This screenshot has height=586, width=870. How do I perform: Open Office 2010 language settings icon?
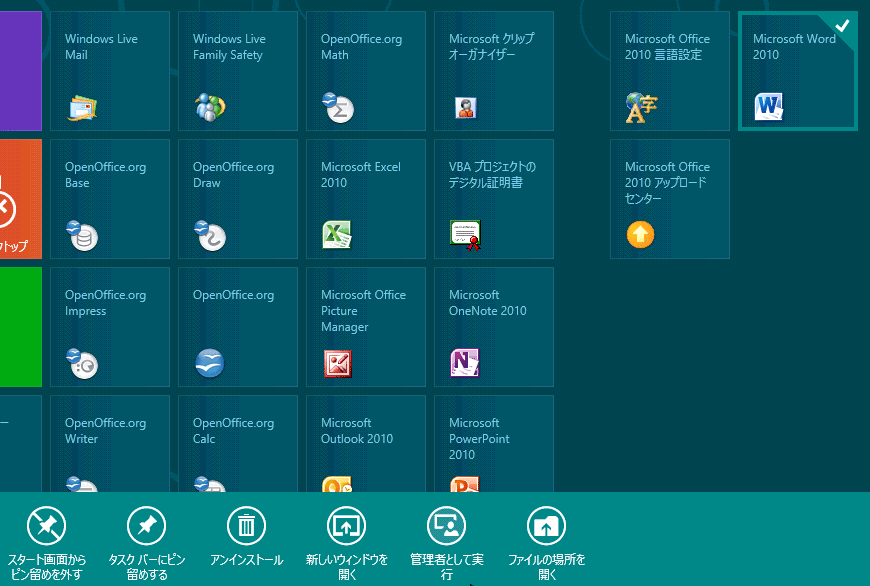point(641,108)
